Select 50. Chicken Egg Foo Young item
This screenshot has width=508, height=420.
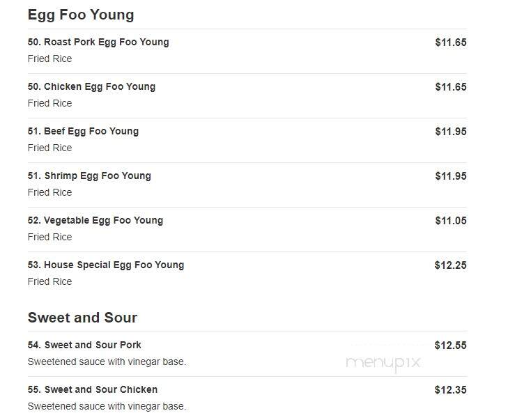(91, 87)
